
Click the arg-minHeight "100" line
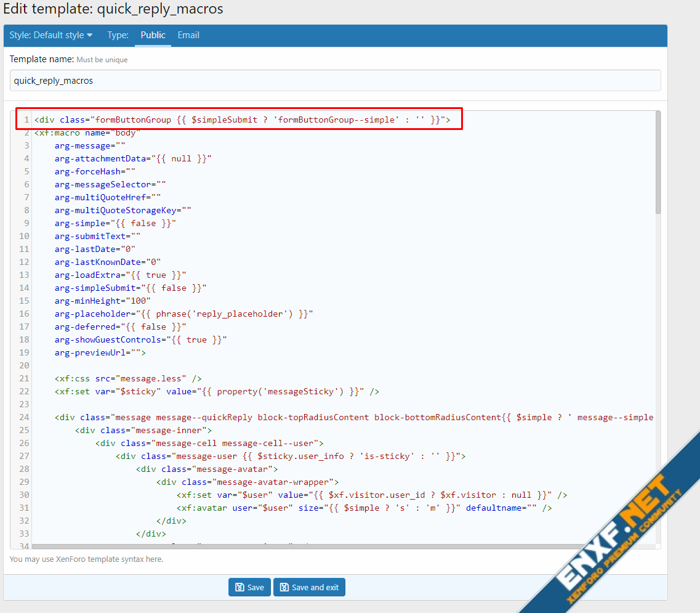(102, 301)
